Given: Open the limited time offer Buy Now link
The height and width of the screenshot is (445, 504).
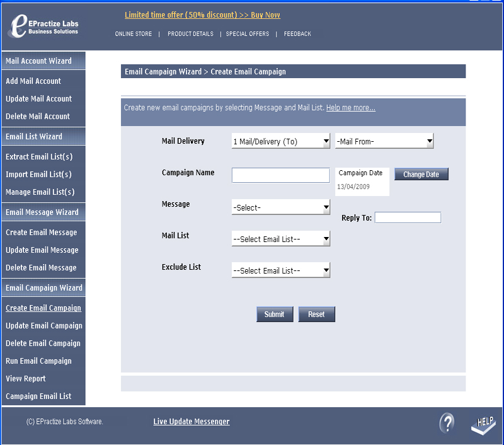Looking at the screenshot, I should tap(202, 14).
